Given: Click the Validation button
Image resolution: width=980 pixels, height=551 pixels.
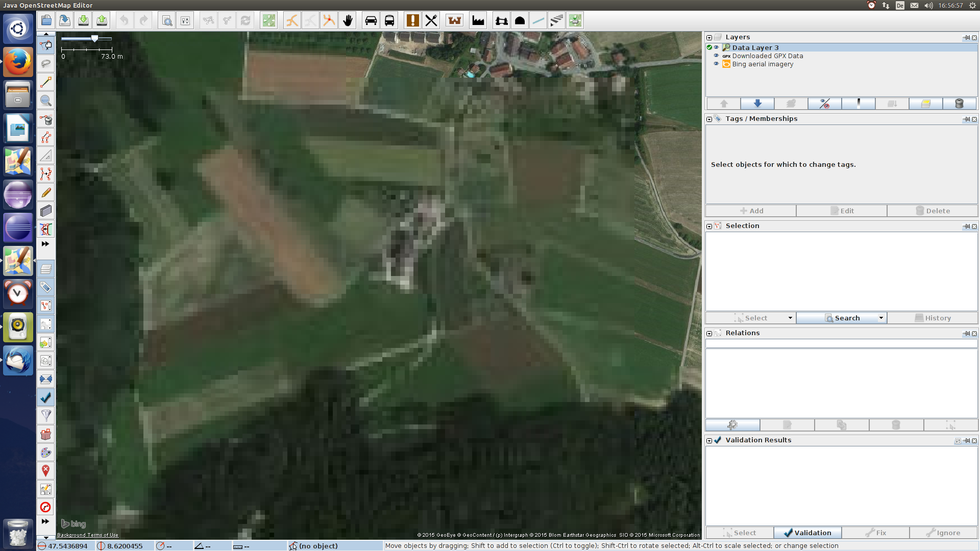Looking at the screenshot, I should click(807, 533).
